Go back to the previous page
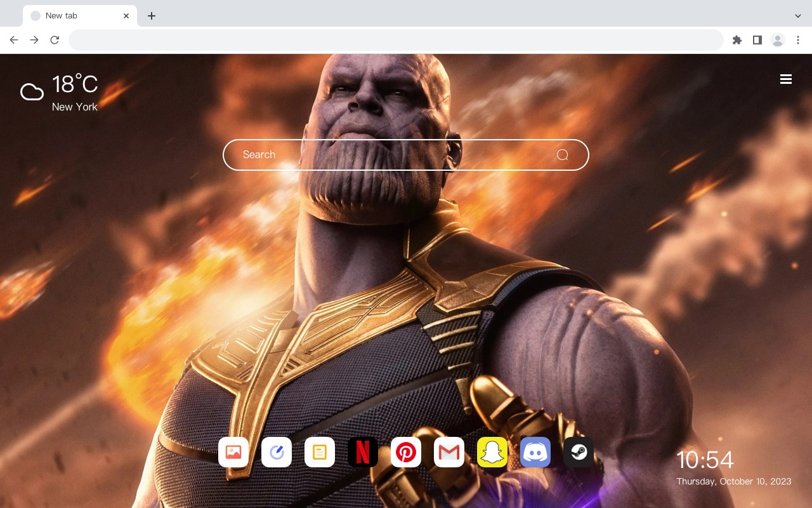The width and height of the screenshot is (812, 508). pos(14,40)
